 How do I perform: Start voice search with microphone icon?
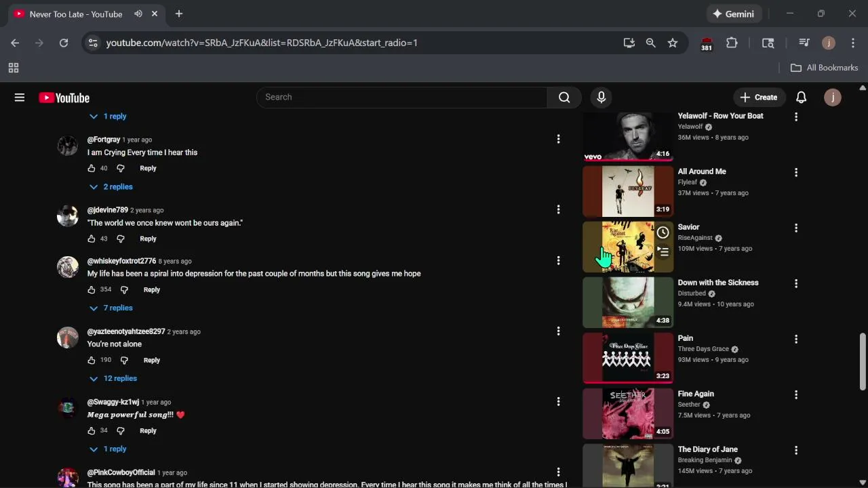[x=601, y=98]
